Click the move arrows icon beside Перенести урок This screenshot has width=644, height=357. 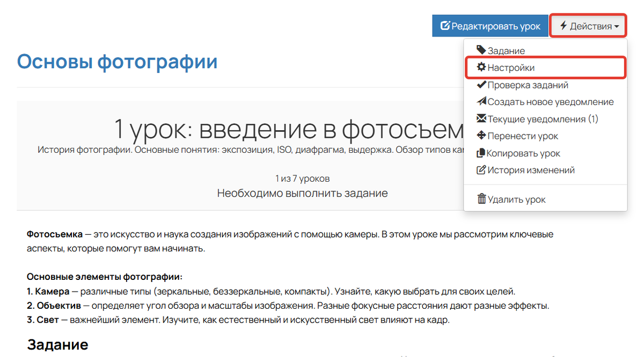pyautogui.click(x=482, y=136)
